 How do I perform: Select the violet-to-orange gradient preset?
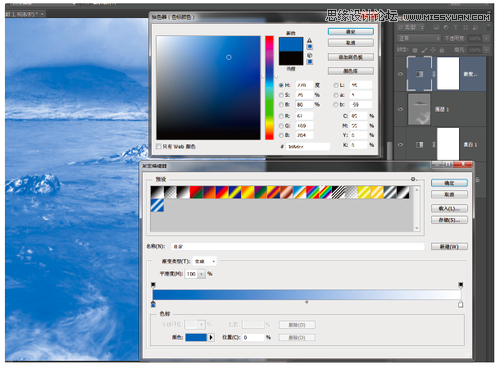209,193
